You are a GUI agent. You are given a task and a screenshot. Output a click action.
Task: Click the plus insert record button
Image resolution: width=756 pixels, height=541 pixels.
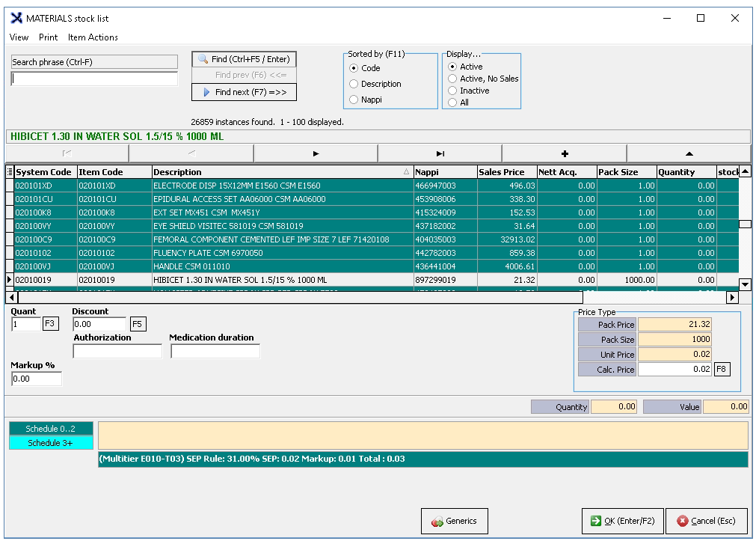point(564,153)
